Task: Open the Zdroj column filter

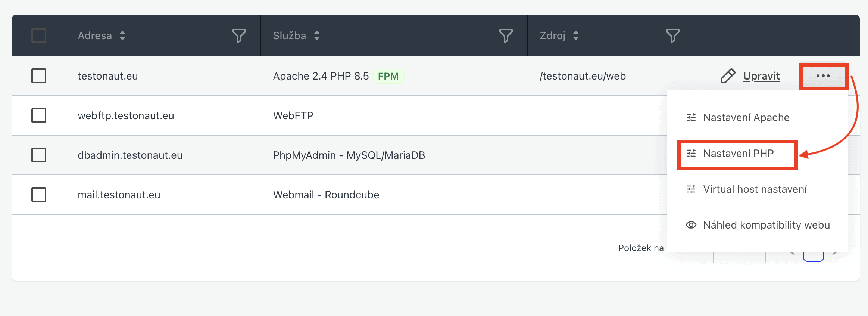Action: (673, 36)
